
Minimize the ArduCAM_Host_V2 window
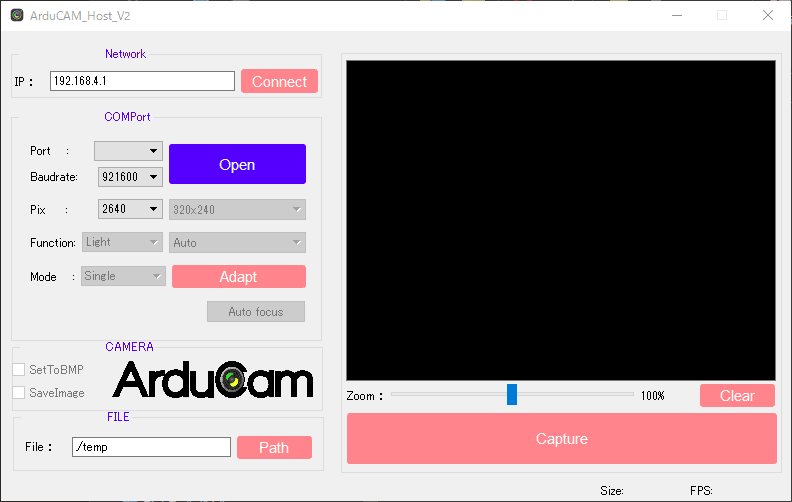click(677, 15)
